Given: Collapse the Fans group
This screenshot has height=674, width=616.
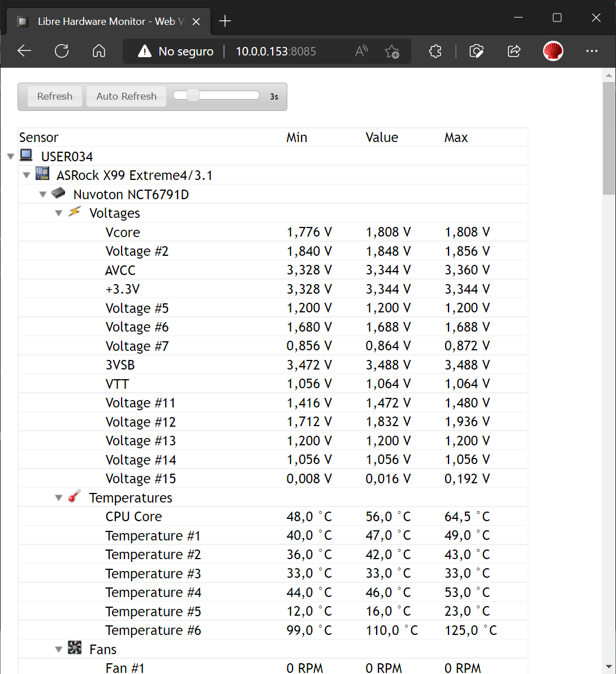Looking at the screenshot, I should (59, 650).
